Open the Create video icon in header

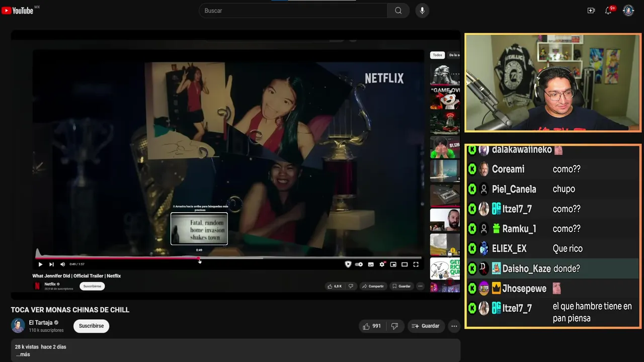coord(591,11)
